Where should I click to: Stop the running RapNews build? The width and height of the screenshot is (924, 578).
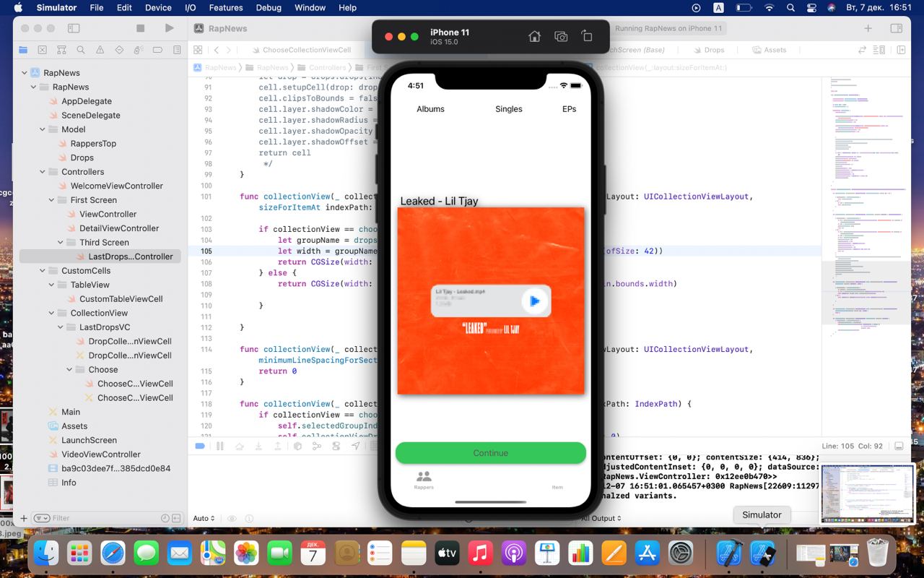tap(141, 28)
